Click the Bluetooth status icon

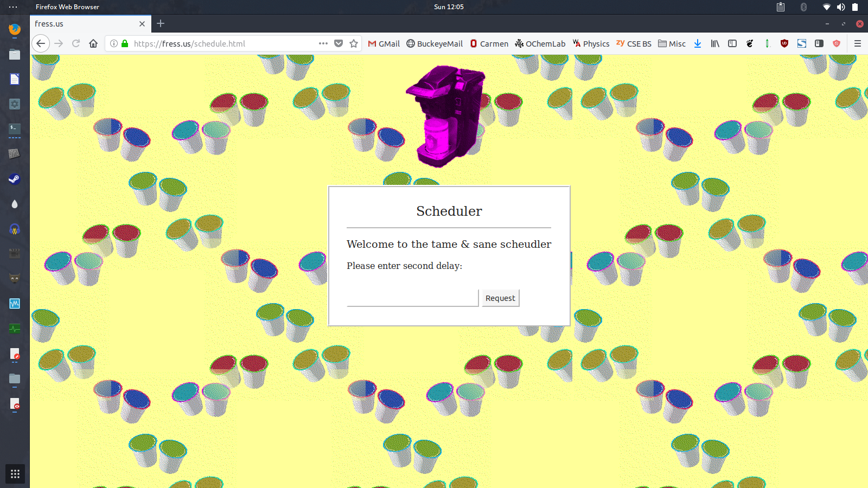pyautogui.click(x=803, y=7)
